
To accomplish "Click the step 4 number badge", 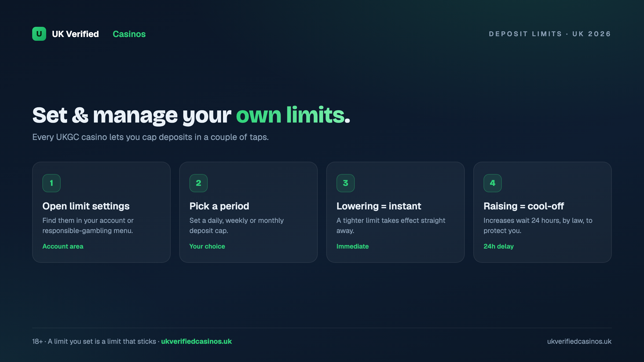I will [493, 183].
